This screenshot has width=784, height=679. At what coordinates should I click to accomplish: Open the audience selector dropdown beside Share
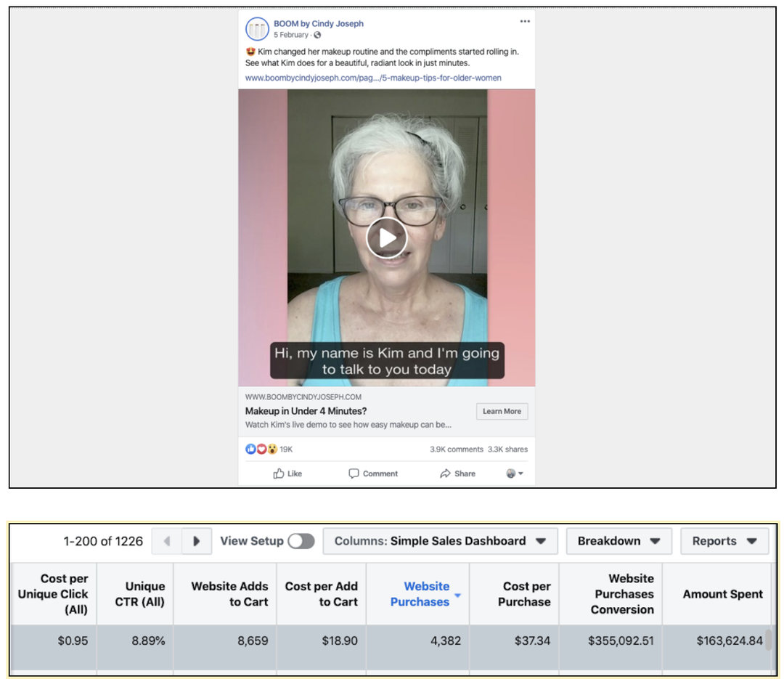point(515,473)
